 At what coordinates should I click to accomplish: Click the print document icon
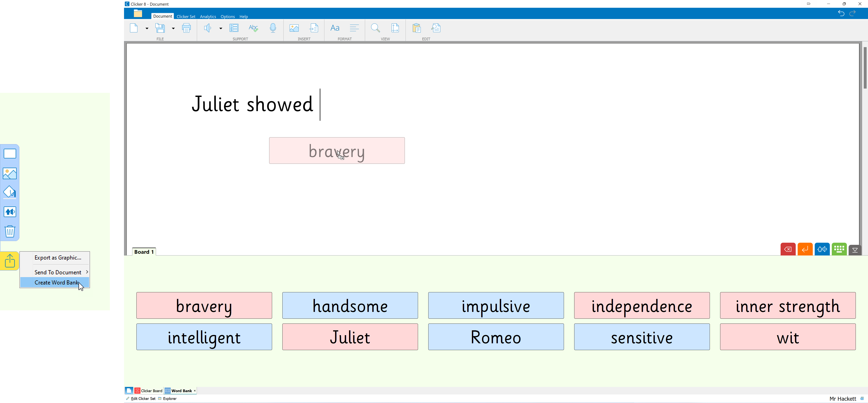click(x=186, y=28)
